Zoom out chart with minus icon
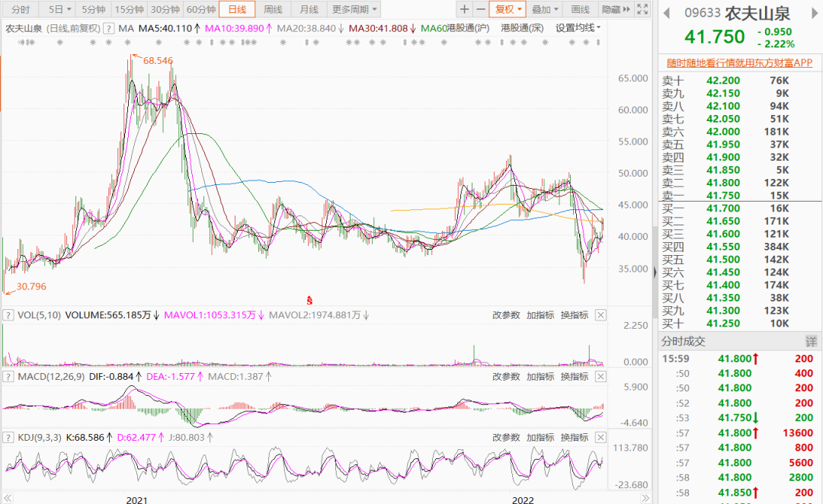The width and height of the screenshot is (823, 504). (x=480, y=9)
